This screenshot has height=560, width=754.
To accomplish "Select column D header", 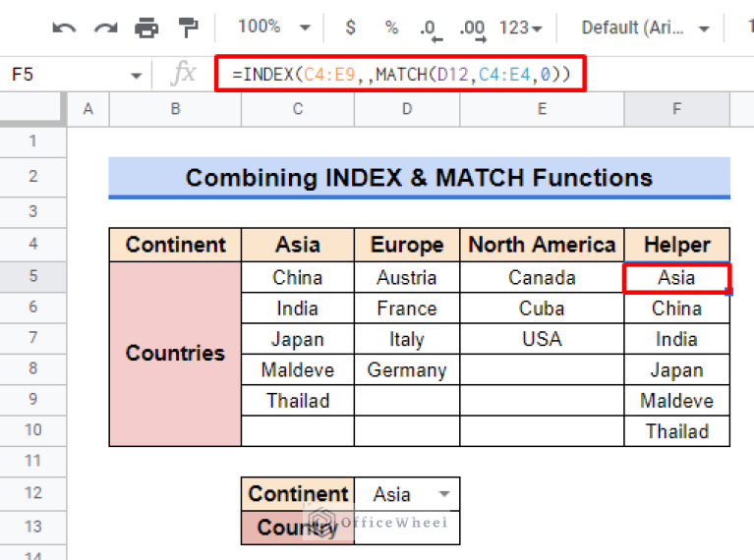I will tap(407, 109).
